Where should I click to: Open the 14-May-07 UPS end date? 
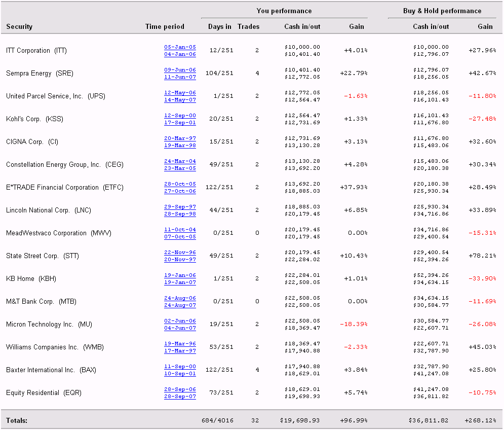click(180, 100)
